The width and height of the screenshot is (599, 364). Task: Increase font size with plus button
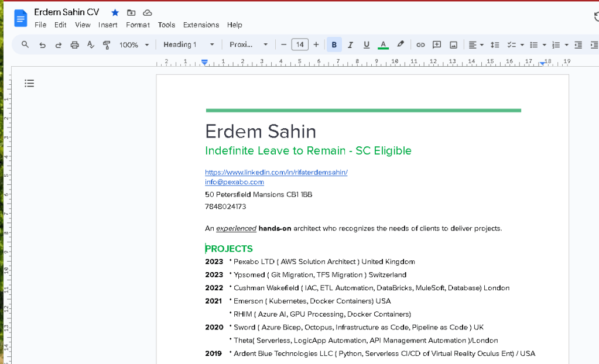tap(316, 44)
